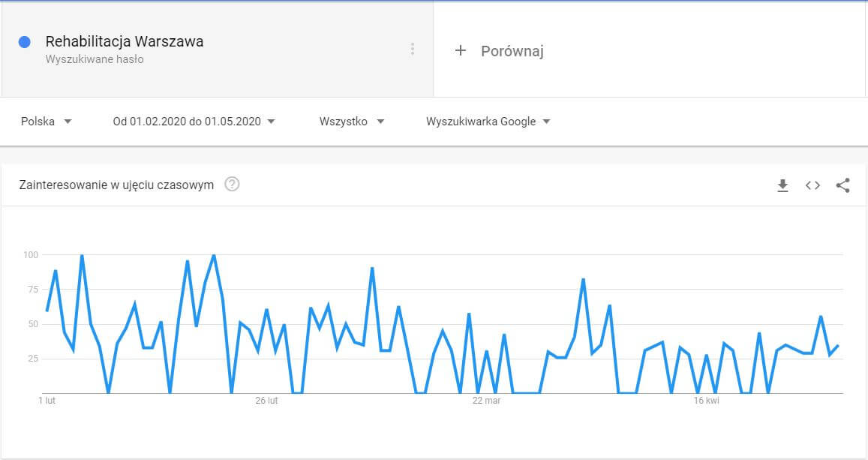
Task: Expand the Wszystko category dropdown
Action: pos(351,122)
